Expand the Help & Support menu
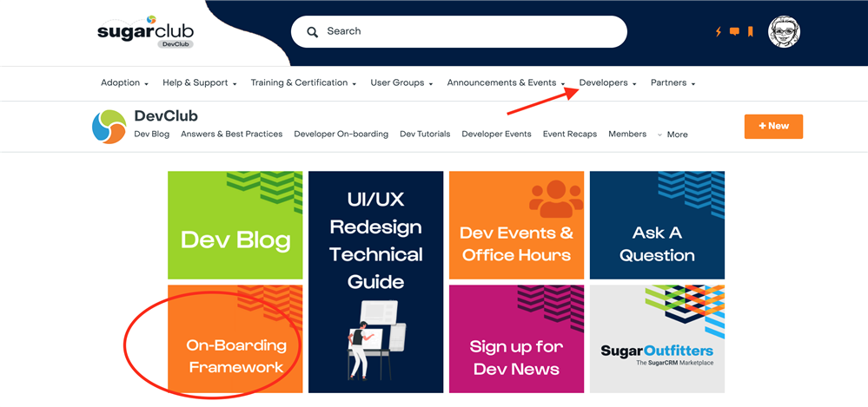The image size is (868, 407). pos(200,83)
